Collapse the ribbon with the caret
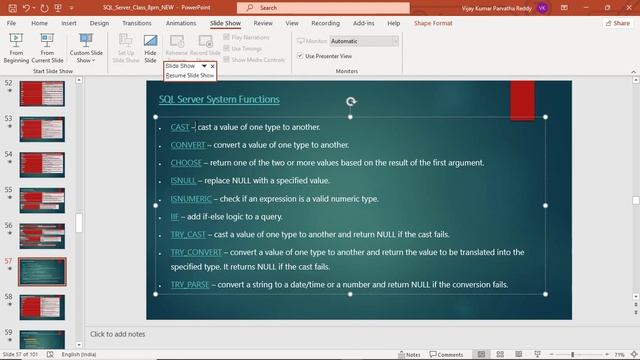The width and height of the screenshot is (640, 360). click(633, 72)
